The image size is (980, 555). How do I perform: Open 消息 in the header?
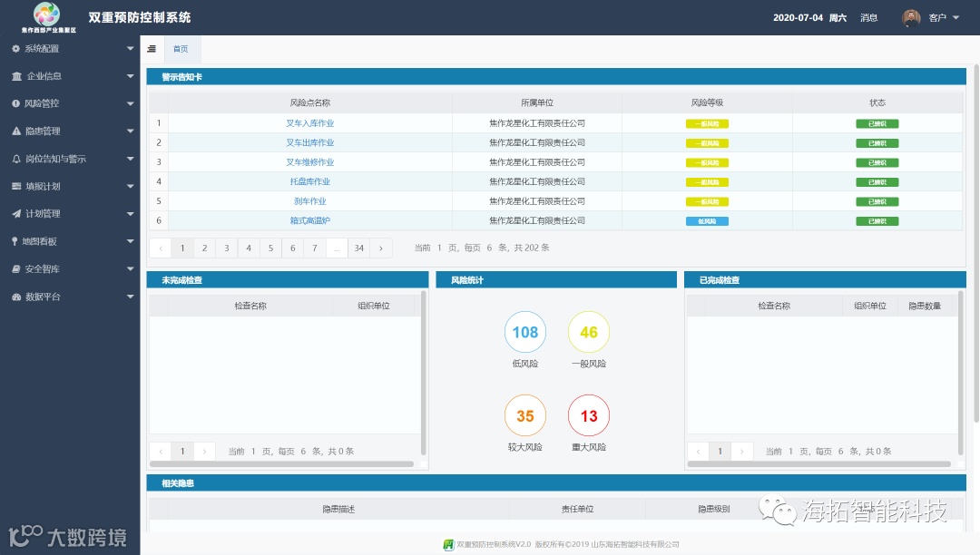pyautogui.click(x=868, y=17)
